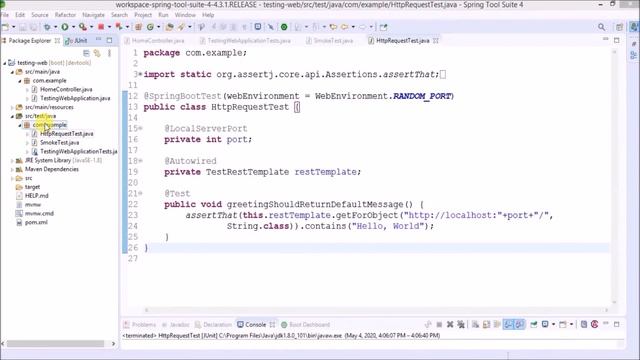The width and height of the screenshot is (640, 360).
Task: Click the Open Perspective icon top right
Action: pos(619,27)
